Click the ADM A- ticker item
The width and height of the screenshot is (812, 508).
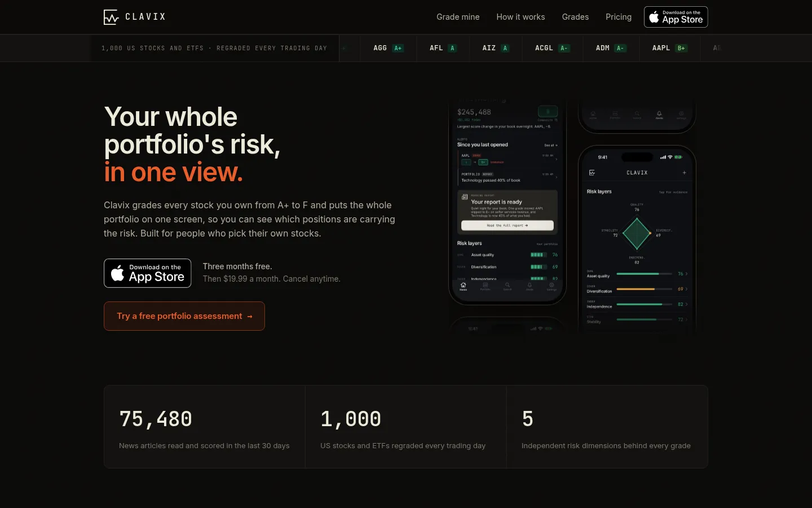611,48
